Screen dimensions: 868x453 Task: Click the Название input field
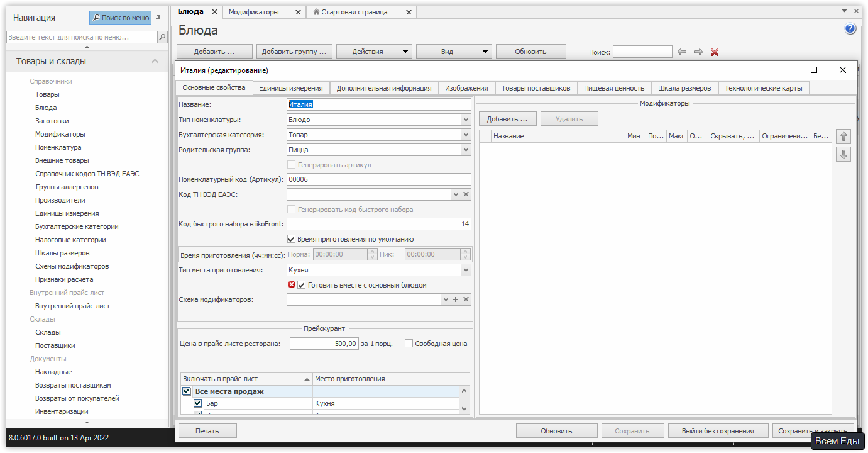click(x=379, y=104)
